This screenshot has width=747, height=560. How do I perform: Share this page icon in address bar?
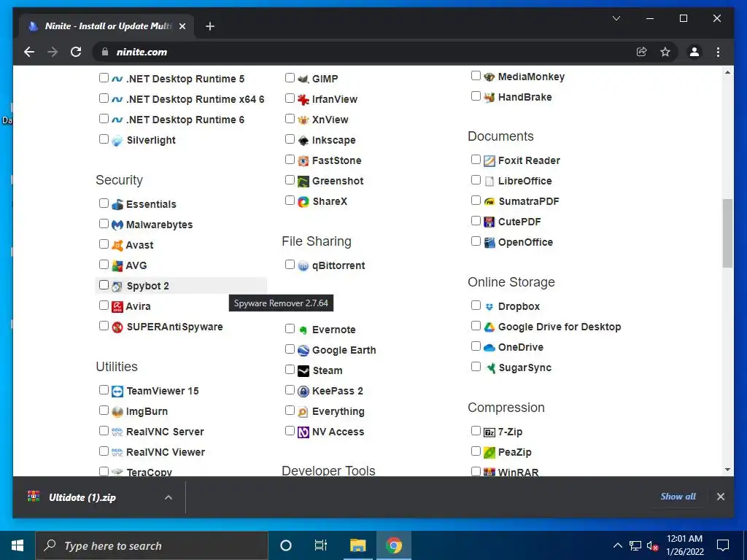coord(642,52)
